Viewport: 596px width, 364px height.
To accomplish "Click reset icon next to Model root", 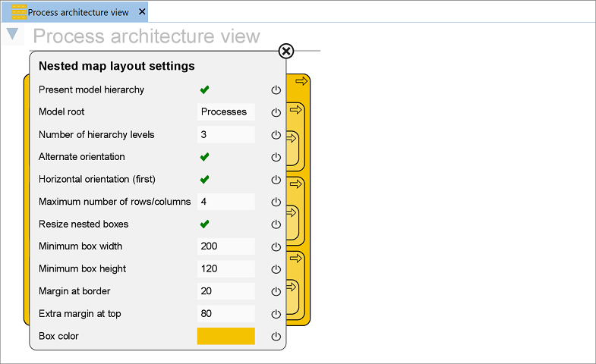I will (x=276, y=112).
